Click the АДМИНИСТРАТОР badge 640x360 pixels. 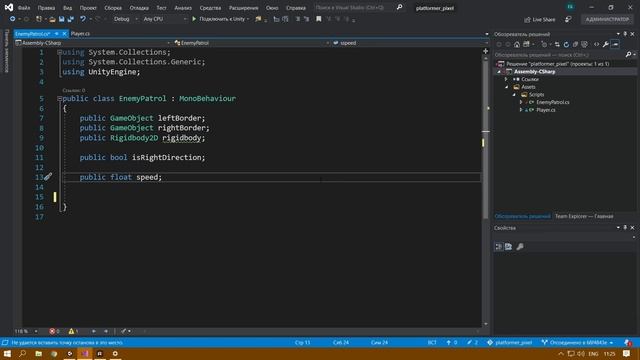[607, 19]
